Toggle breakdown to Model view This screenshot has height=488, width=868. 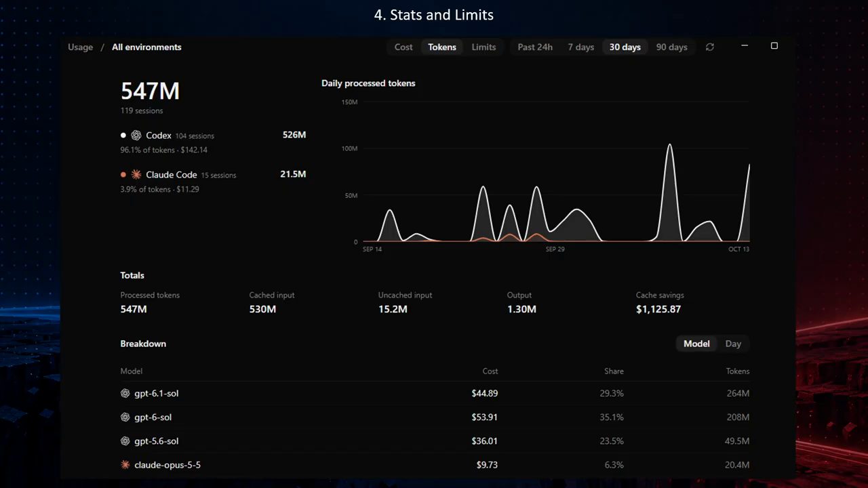click(x=696, y=344)
